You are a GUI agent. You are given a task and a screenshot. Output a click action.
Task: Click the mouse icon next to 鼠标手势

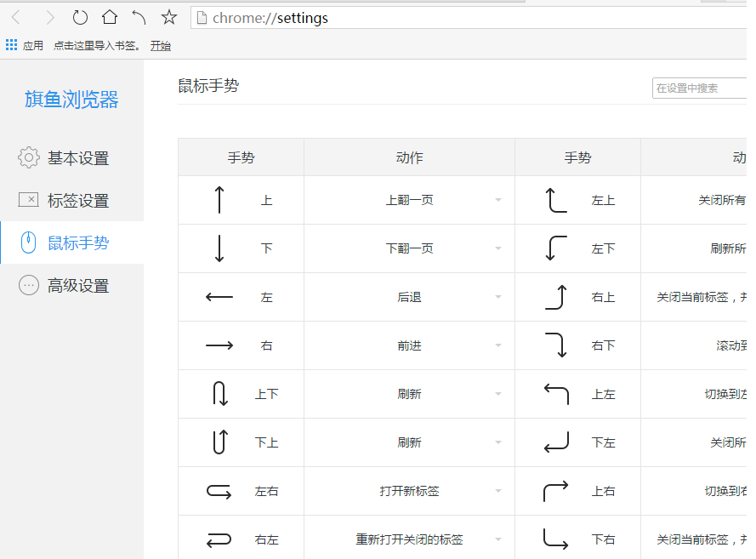[x=28, y=242]
